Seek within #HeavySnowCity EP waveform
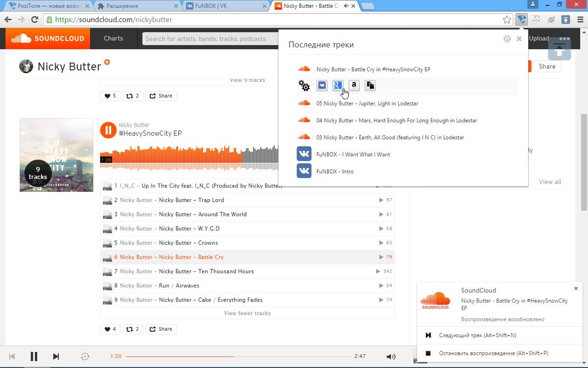 189,159
